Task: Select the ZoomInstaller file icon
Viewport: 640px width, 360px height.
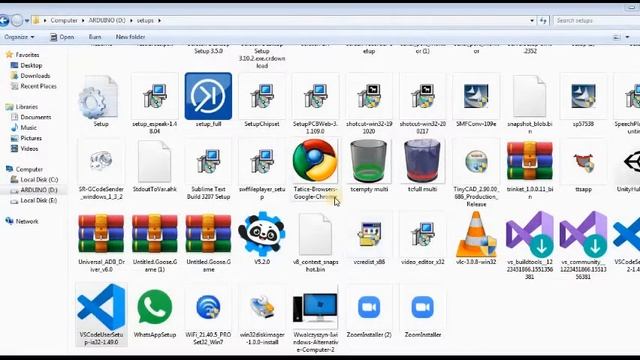Action: 422,307
